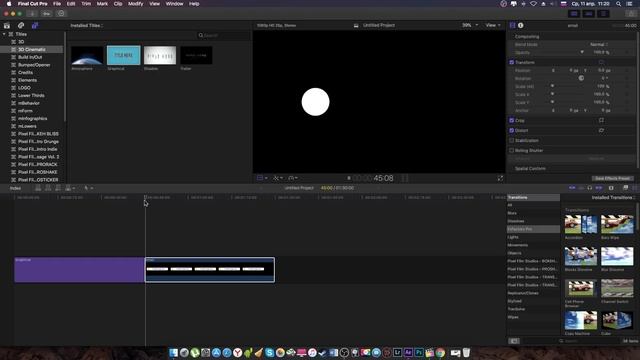Select the Build In/Out titles category
This screenshot has height=360, width=640.
click(x=30, y=57)
